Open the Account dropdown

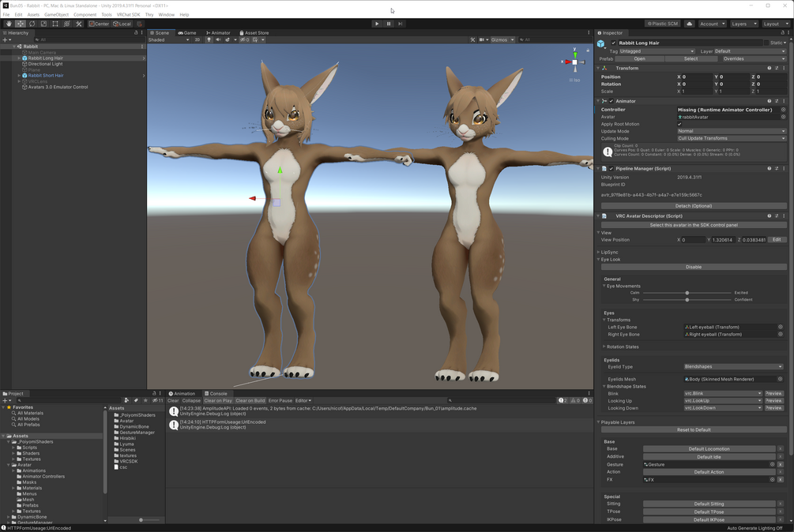(712, 24)
